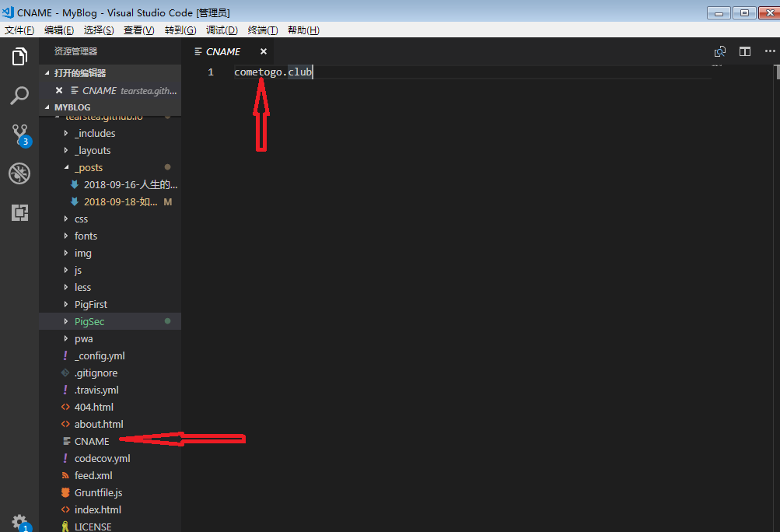780x532 pixels.
Task: Open the Search view in activity bar
Action: point(19,96)
